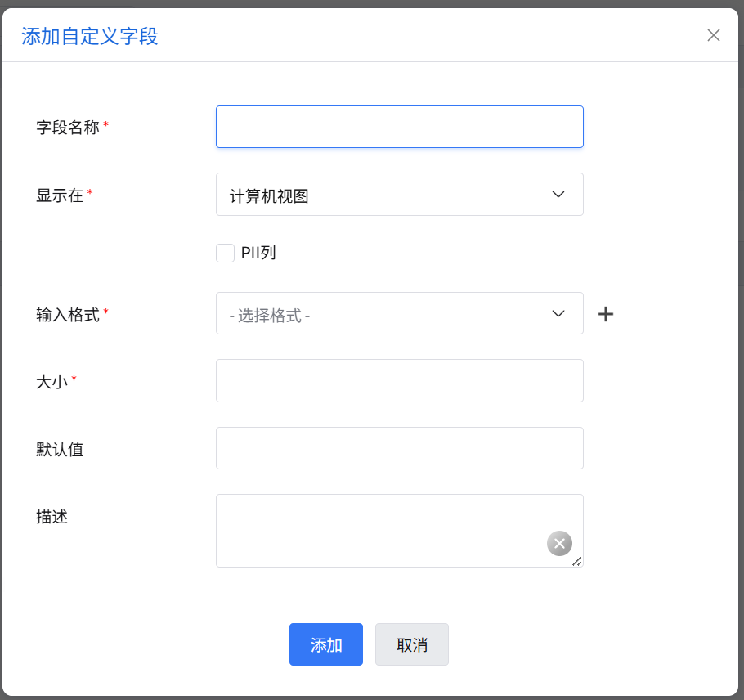Close the 添加自定义字段 dialog
The width and height of the screenshot is (744, 700).
(714, 35)
